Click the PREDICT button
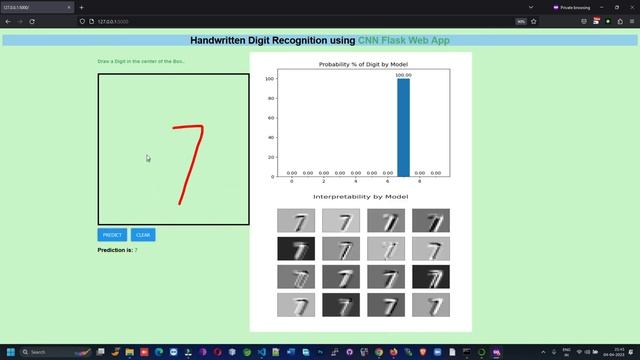This screenshot has height=360, width=640. point(112,235)
